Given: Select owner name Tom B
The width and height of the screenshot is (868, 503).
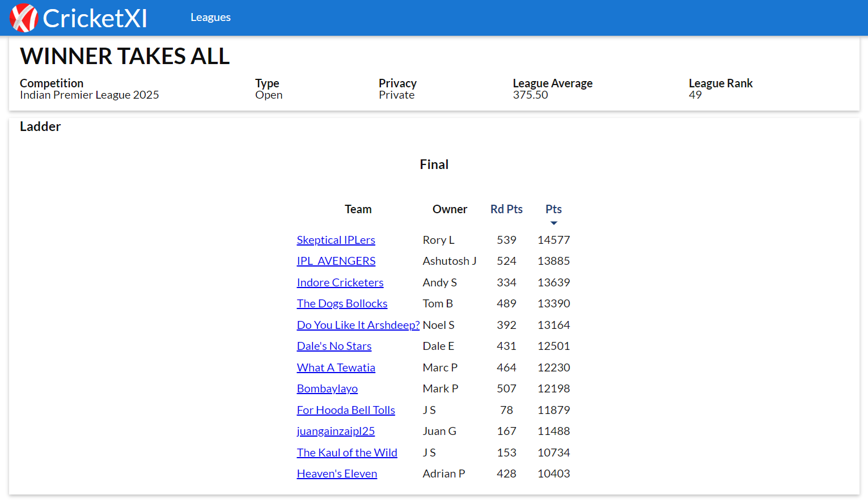Looking at the screenshot, I should pos(438,303).
